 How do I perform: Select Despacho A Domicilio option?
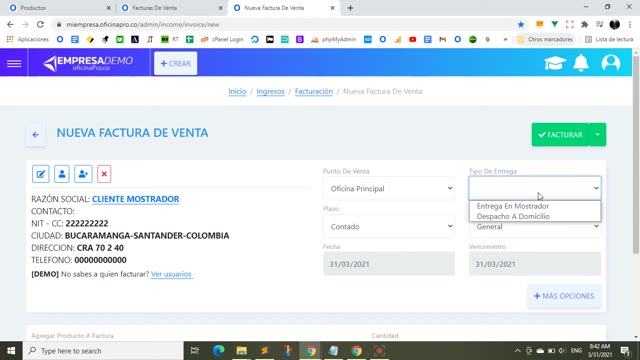click(513, 216)
